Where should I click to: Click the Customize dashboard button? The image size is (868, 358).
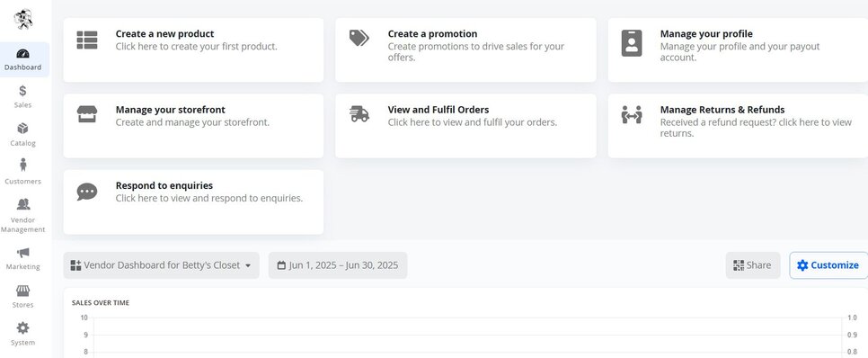[828, 265]
